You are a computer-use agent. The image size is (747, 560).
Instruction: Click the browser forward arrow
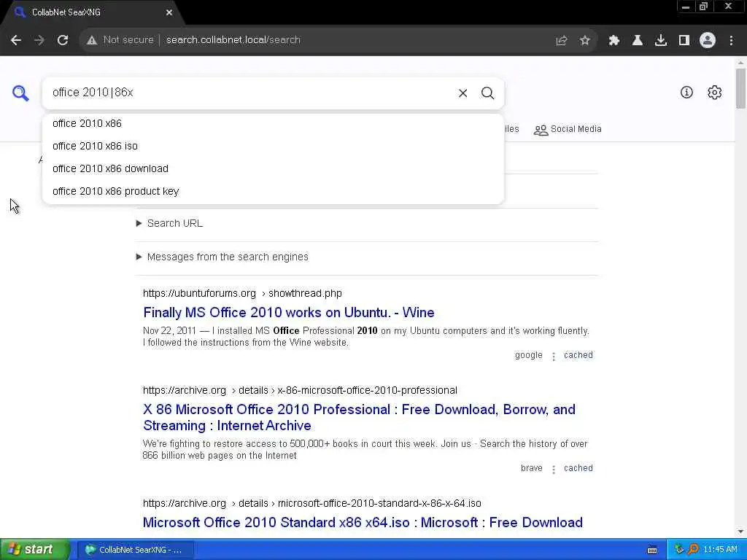39,40
